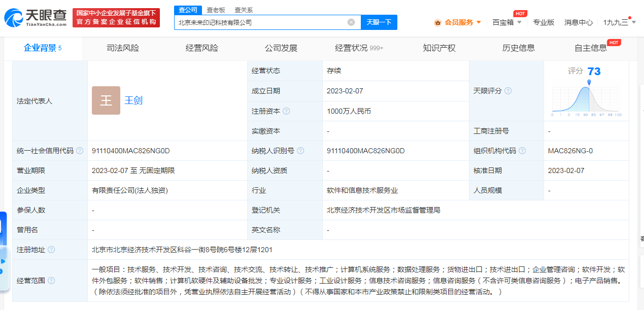
Task: Click help icon next to 经营范围
Action: coord(51,281)
